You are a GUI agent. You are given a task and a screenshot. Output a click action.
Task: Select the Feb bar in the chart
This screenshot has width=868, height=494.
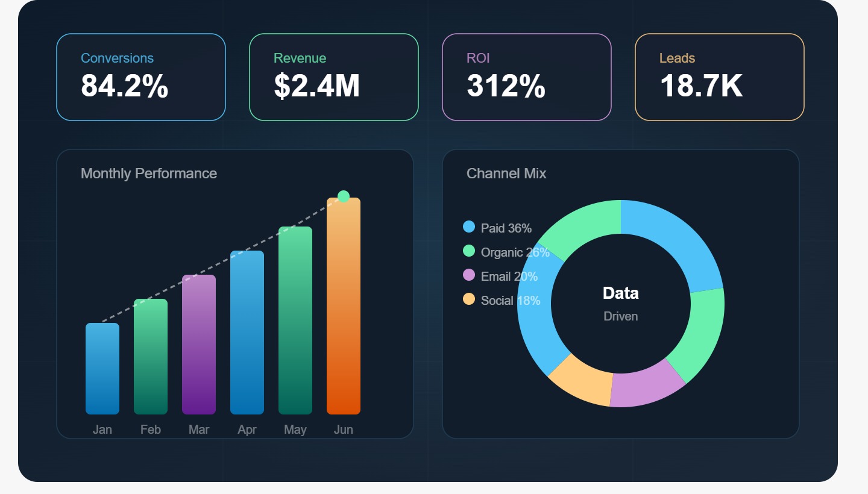pos(151,357)
